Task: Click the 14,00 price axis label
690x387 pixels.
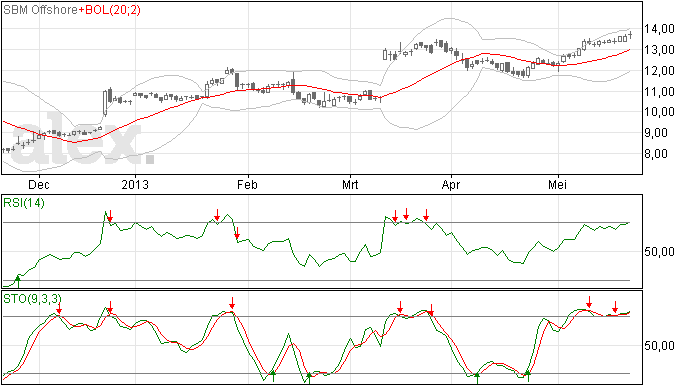Action: (x=659, y=29)
